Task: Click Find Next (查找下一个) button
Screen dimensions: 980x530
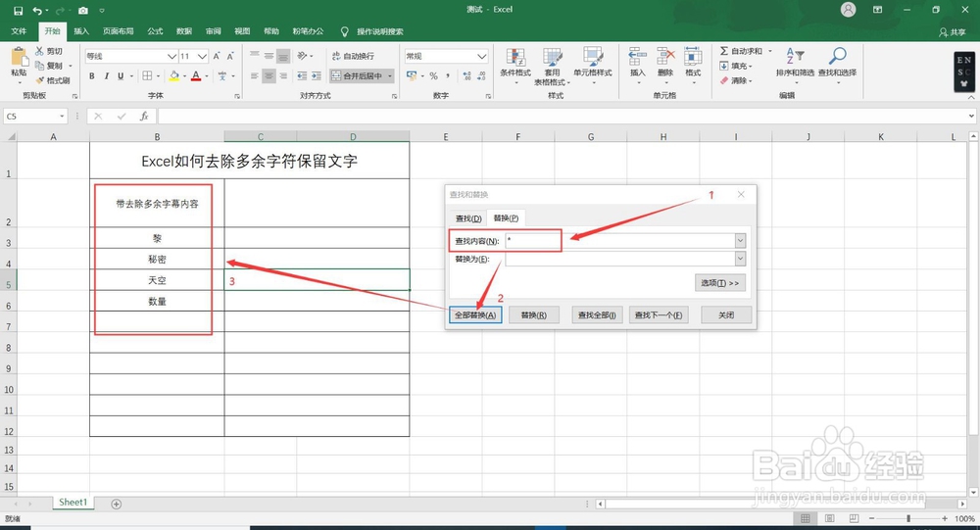Action: [659, 315]
